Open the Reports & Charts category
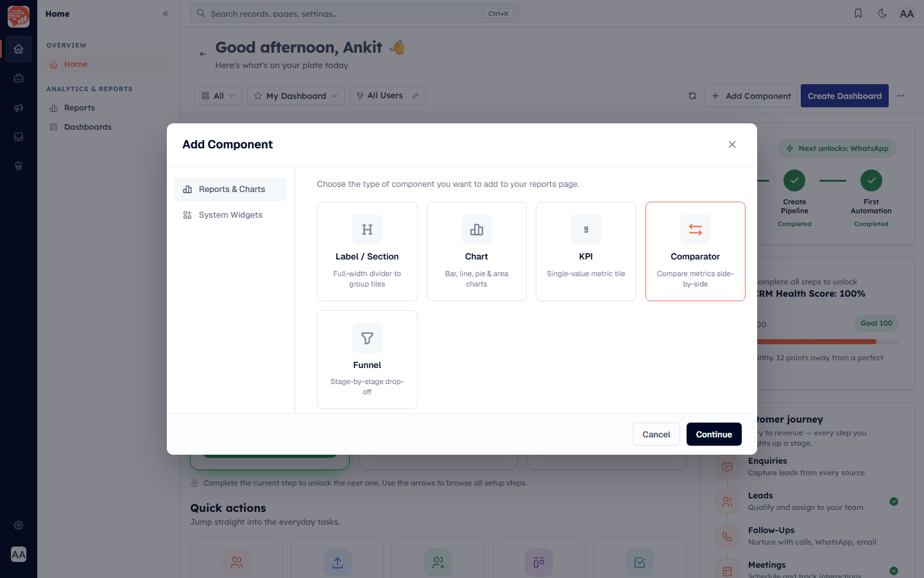The image size is (924, 578). point(230,189)
